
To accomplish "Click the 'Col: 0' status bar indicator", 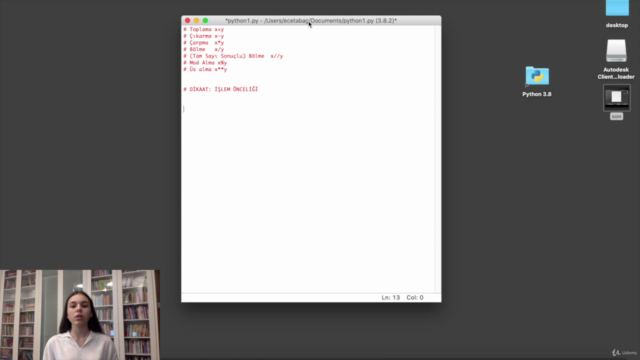I will [x=415, y=298].
